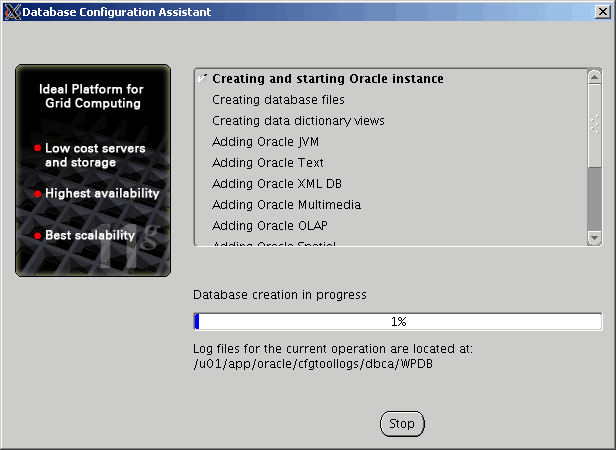
Task: Click checkmark beside Creating and starting Oracle instance
Action: [203, 78]
